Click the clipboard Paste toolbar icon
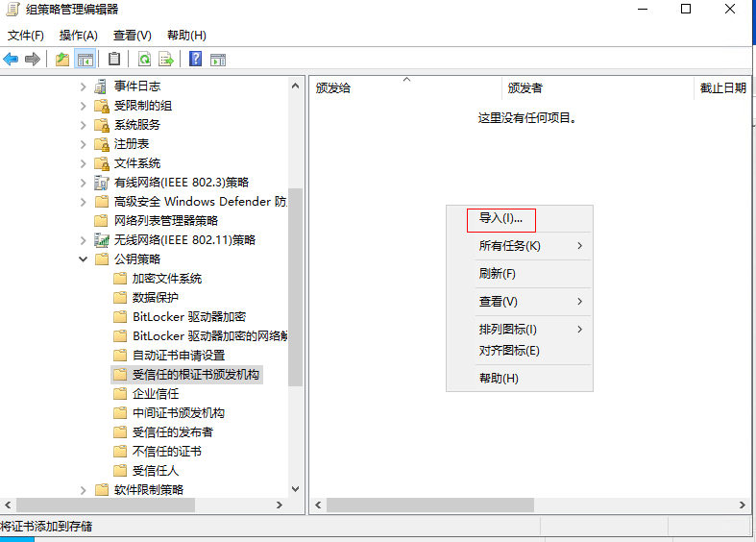 (114, 59)
